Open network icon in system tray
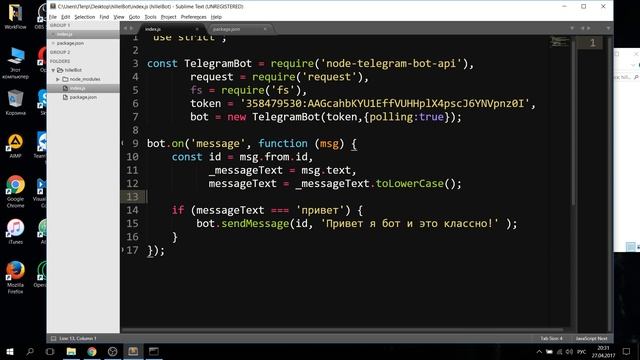 point(559,351)
